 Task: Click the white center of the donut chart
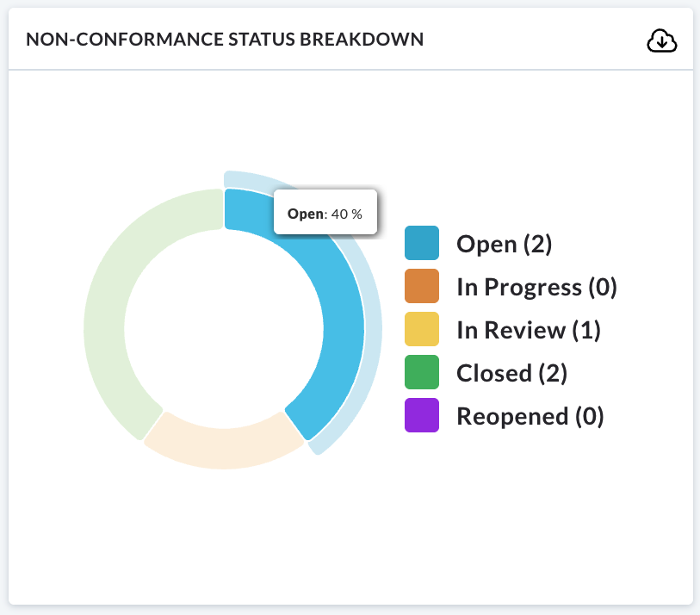(224, 329)
